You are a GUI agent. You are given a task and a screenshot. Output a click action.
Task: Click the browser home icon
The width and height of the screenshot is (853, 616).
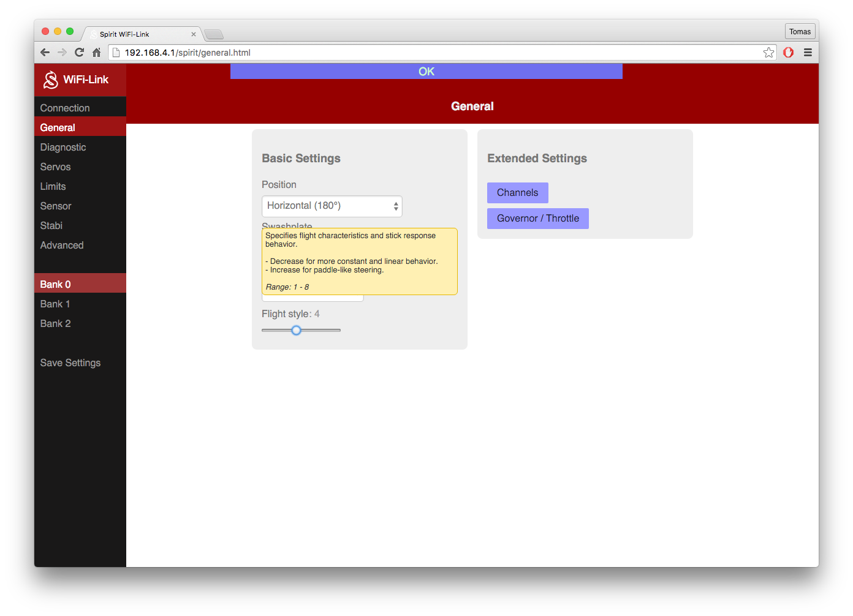click(x=96, y=53)
